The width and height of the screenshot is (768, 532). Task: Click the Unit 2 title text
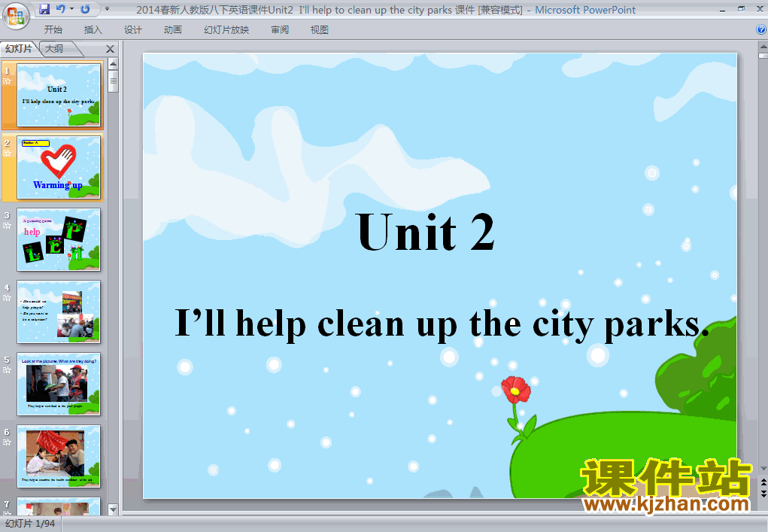coord(426,232)
